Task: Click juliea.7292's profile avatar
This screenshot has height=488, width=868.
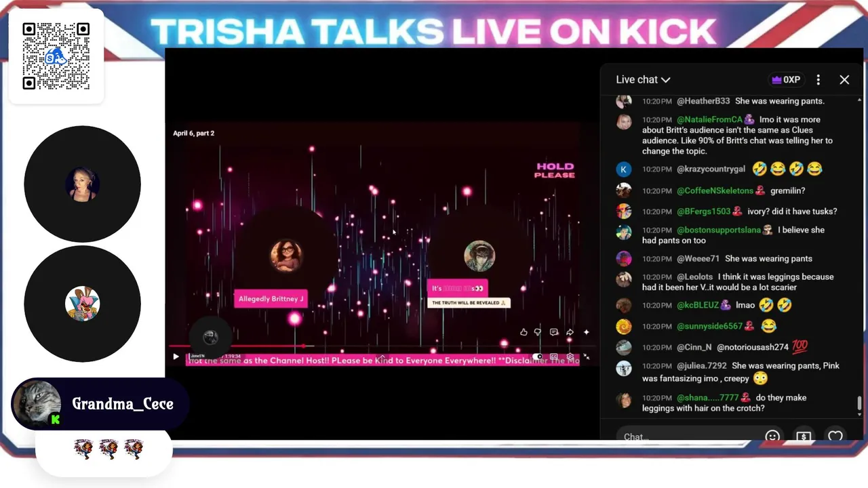Action: click(624, 368)
